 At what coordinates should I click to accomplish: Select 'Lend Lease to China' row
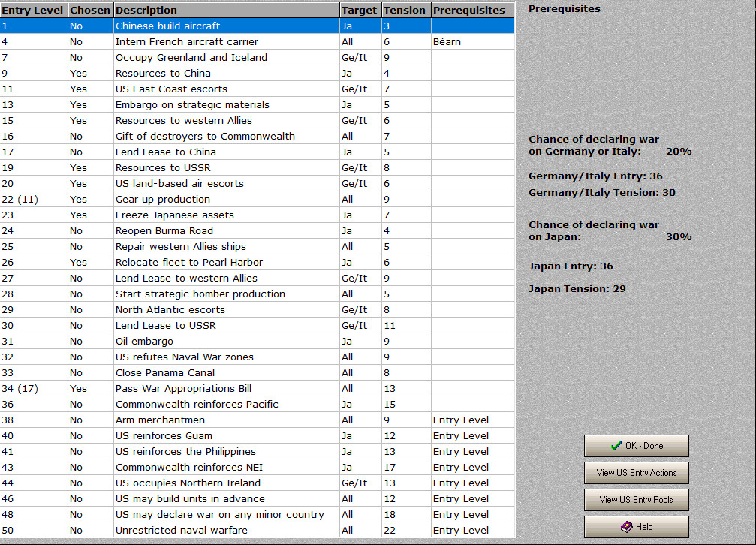click(x=257, y=152)
